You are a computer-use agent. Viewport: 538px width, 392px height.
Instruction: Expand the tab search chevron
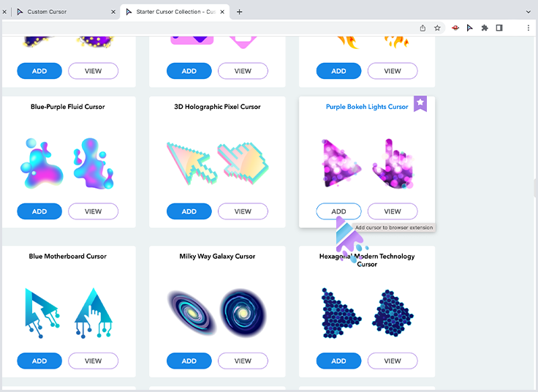(528, 12)
